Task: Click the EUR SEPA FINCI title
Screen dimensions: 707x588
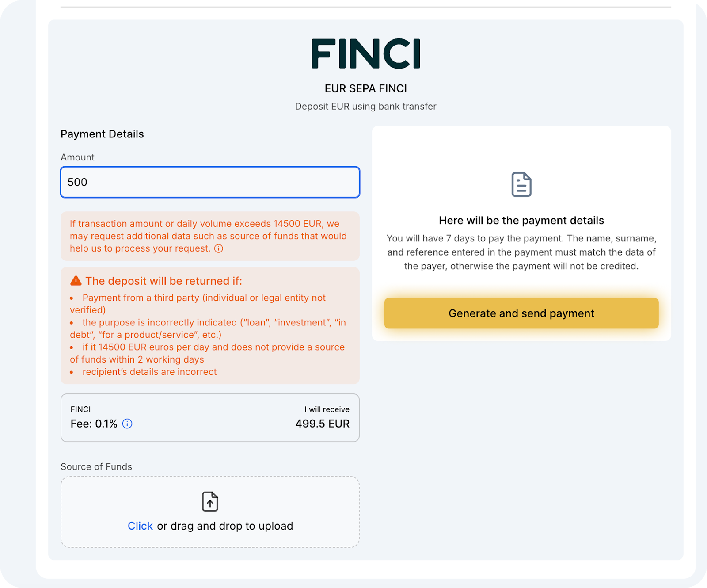Action: tap(365, 88)
